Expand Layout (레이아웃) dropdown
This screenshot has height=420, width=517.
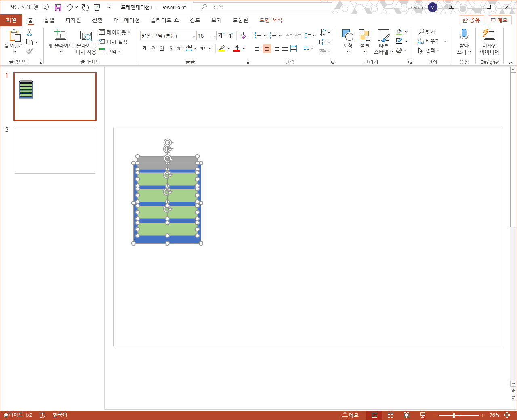coord(115,32)
